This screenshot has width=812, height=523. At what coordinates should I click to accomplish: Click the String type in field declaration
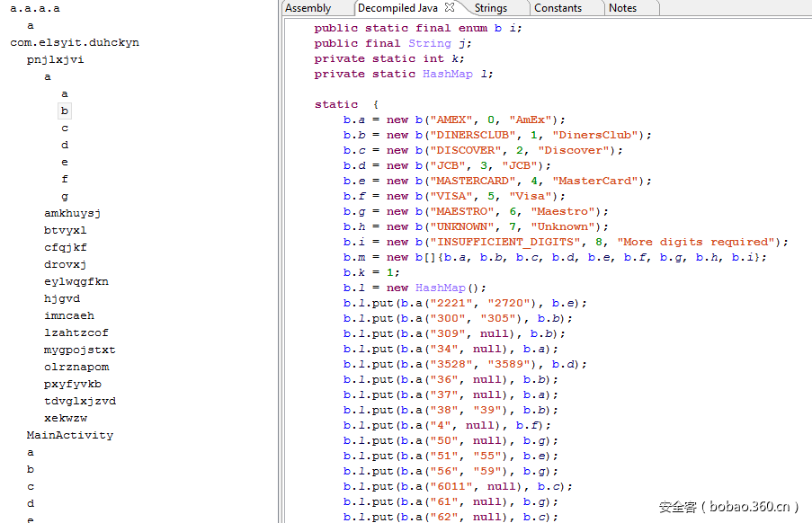pos(430,43)
